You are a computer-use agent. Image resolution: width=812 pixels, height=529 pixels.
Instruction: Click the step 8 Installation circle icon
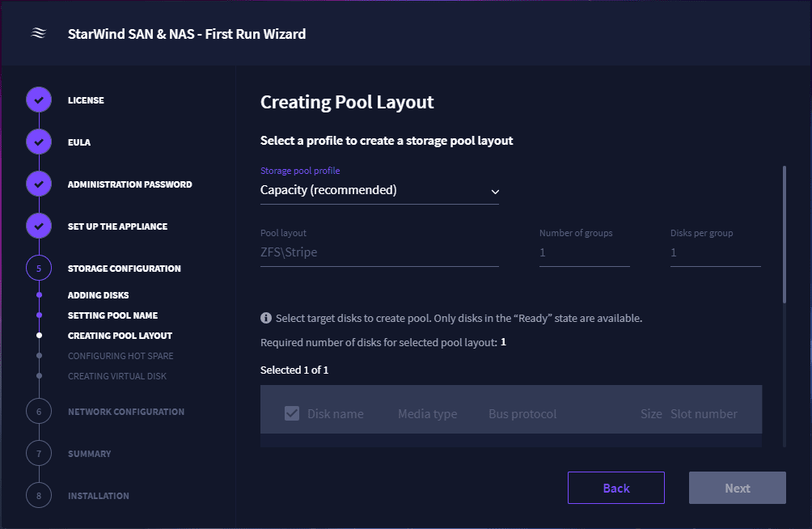coord(39,495)
